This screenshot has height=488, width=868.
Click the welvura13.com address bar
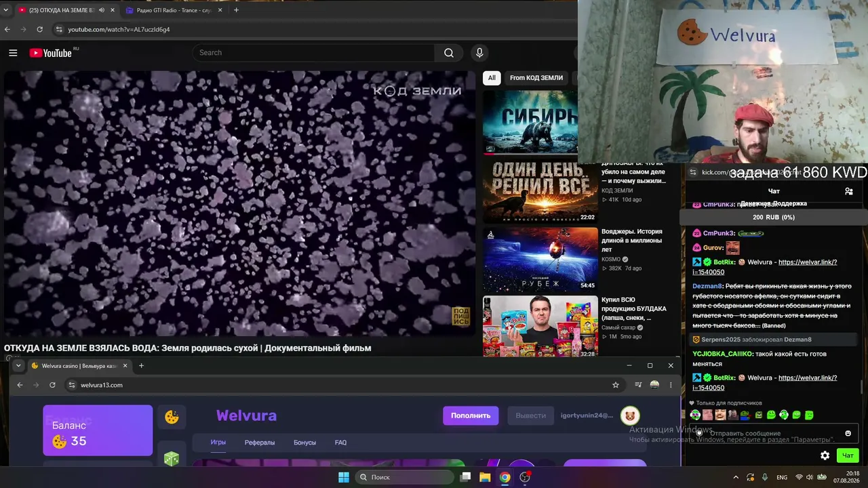(x=344, y=385)
